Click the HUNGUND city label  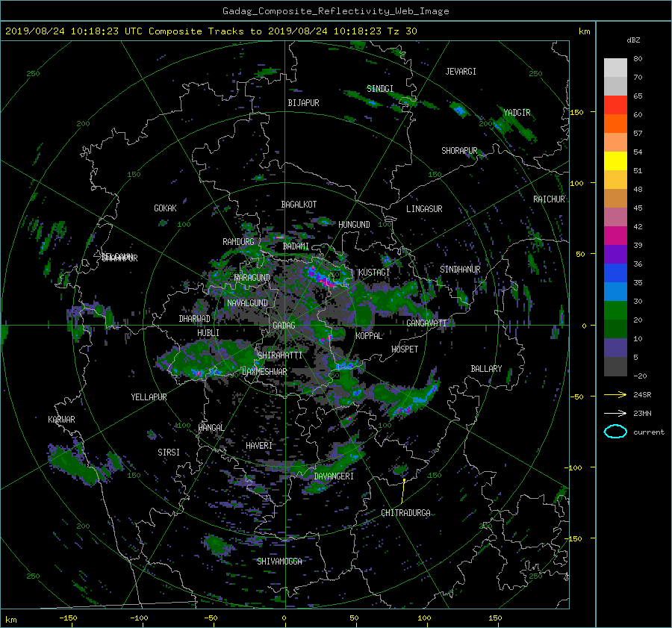coord(354,225)
